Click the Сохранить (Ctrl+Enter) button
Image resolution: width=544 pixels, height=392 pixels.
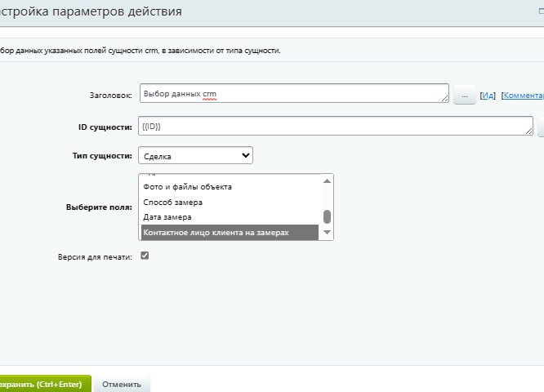(x=41, y=384)
